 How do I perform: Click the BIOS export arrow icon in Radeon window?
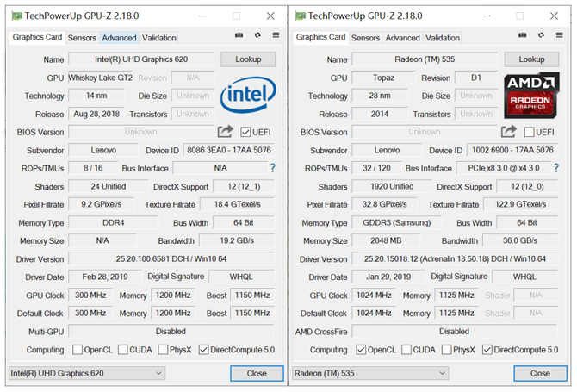pos(509,132)
